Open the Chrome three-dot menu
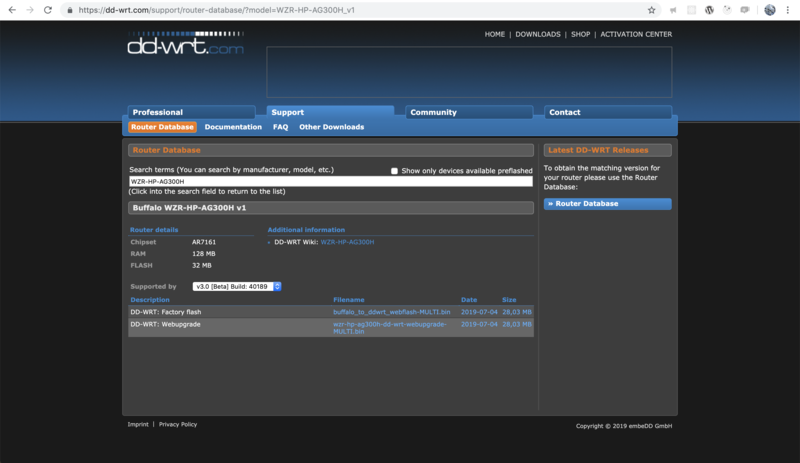Image resolution: width=800 pixels, height=463 pixels. [x=788, y=10]
